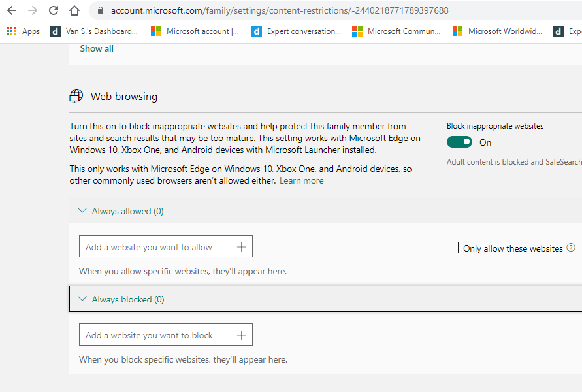This screenshot has width=582, height=392.
Task: Click 'When you block specific websites' text
Action: tap(184, 360)
